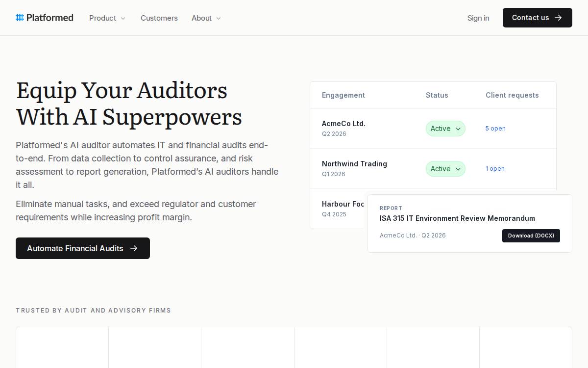The image size is (588, 368).
Task: Click the REPORT label on the card
Action: 391,208
